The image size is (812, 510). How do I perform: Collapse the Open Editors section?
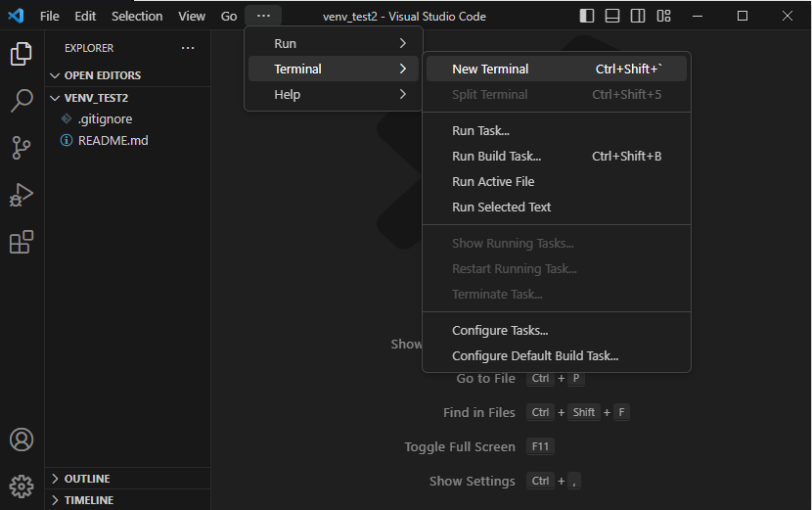click(x=129, y=75)
